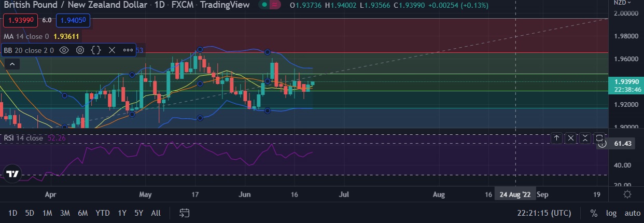Remove the BB indicator with the X
Image resolution: width=644 pixels, height=223 pixels.
(111, 50)
